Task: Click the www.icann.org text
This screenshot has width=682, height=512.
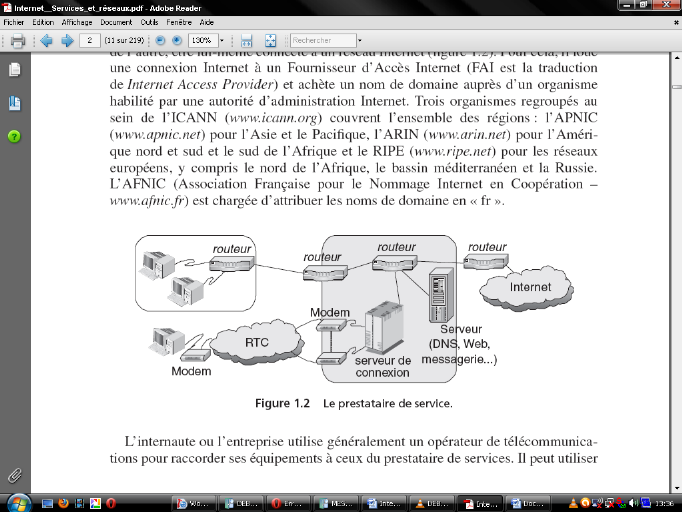Action: [x=273, y=118]
